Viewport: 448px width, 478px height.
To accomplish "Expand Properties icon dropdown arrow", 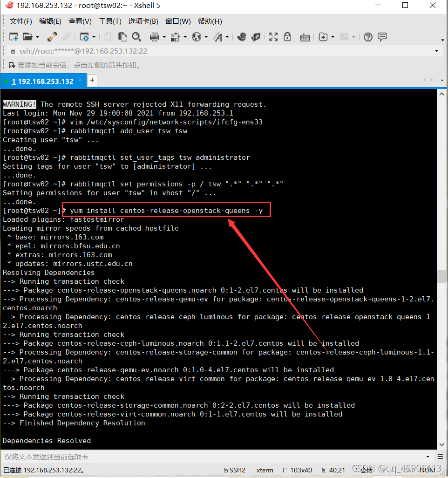I will tap(94, 37).
